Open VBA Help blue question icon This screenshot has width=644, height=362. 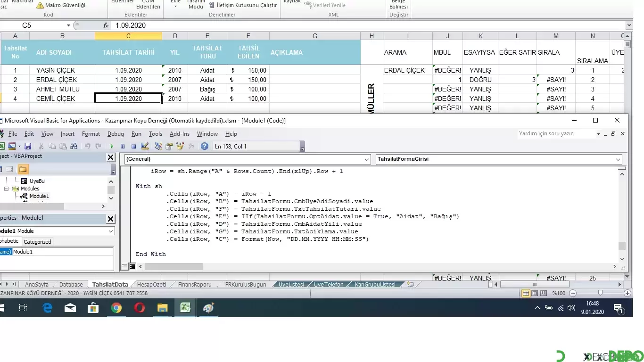[x=204, y=146]
